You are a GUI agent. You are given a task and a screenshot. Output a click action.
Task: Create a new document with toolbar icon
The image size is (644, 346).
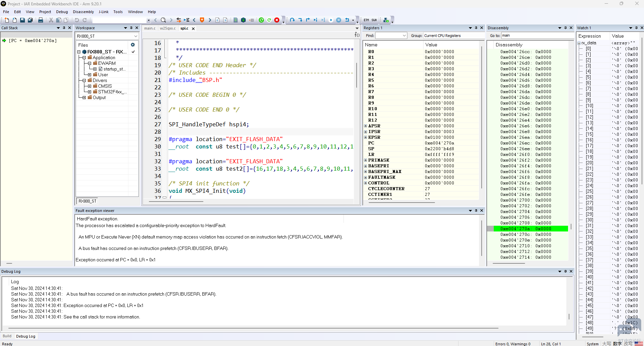7,20
